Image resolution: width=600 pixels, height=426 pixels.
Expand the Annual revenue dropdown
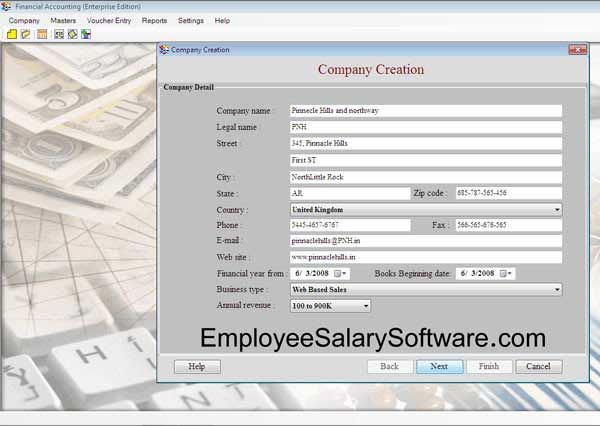click(x=366, y=306)
